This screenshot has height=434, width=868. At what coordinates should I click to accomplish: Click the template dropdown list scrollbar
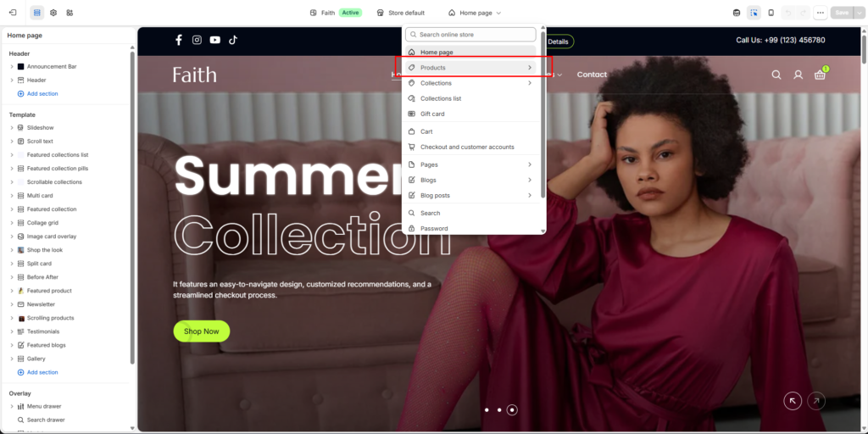[542, 115]
